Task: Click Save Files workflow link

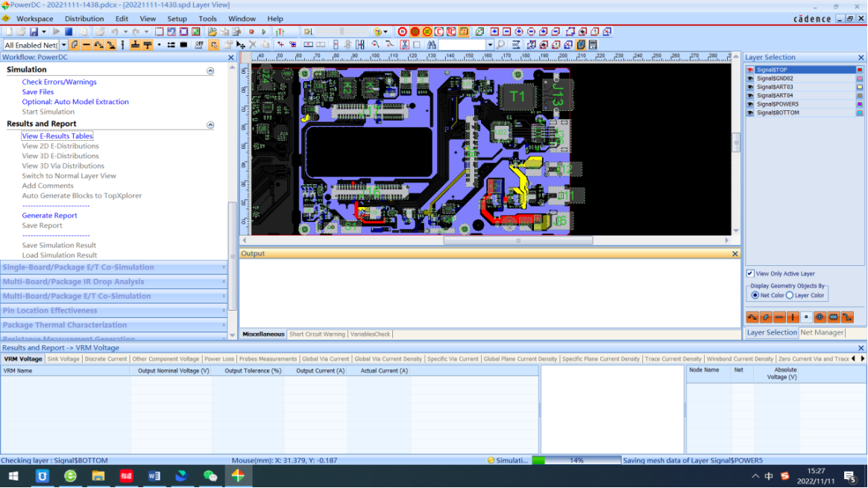Action: coord(37,92)
